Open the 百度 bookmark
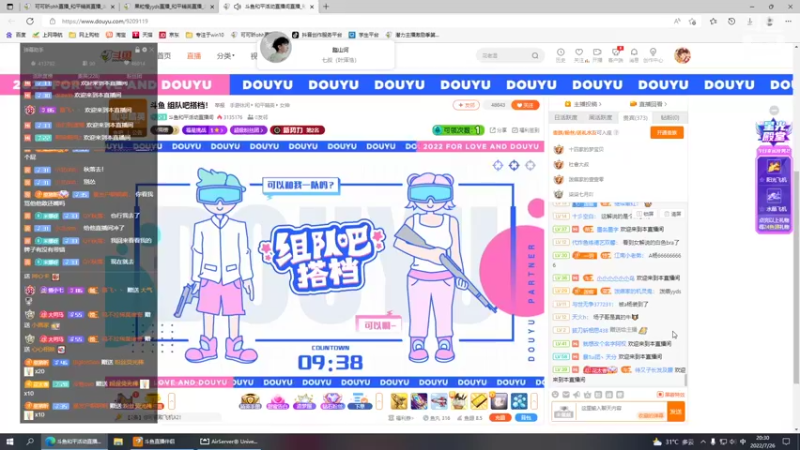The width and height of the screenshot is (800, 450). (x=16, y=35)
